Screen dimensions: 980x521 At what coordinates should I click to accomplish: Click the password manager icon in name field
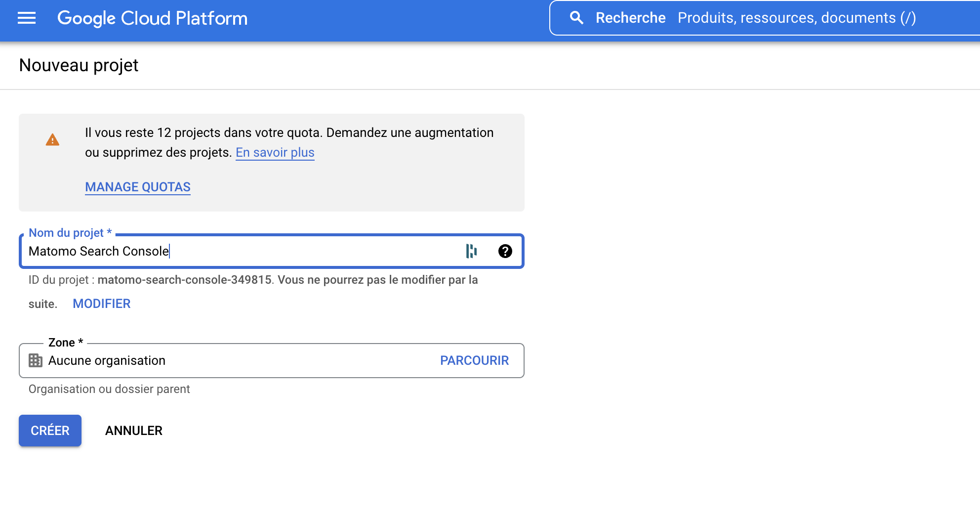pyautogui.click(x=471, y=251)
